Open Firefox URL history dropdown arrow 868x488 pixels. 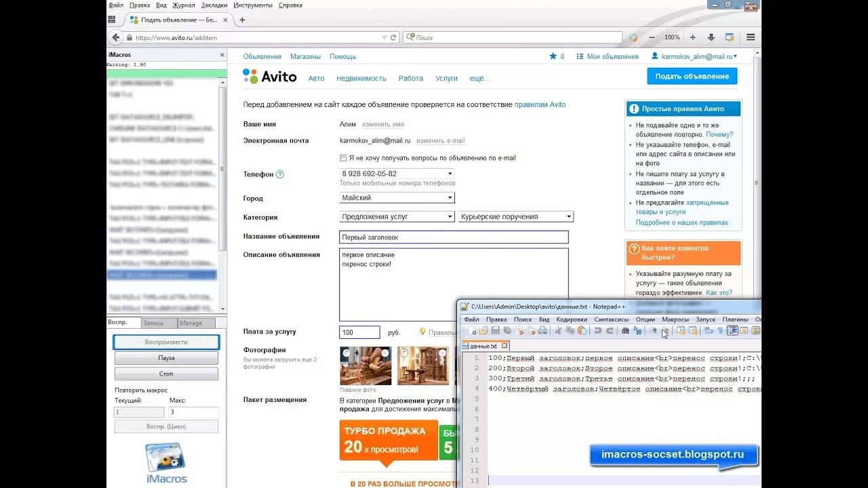383,38
